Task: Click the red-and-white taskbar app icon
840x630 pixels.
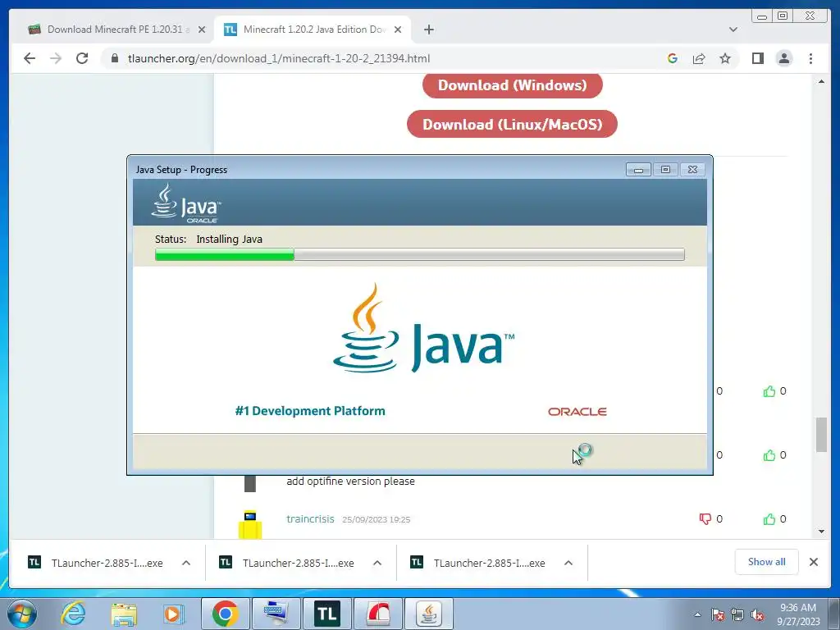Action: [378, 614]
